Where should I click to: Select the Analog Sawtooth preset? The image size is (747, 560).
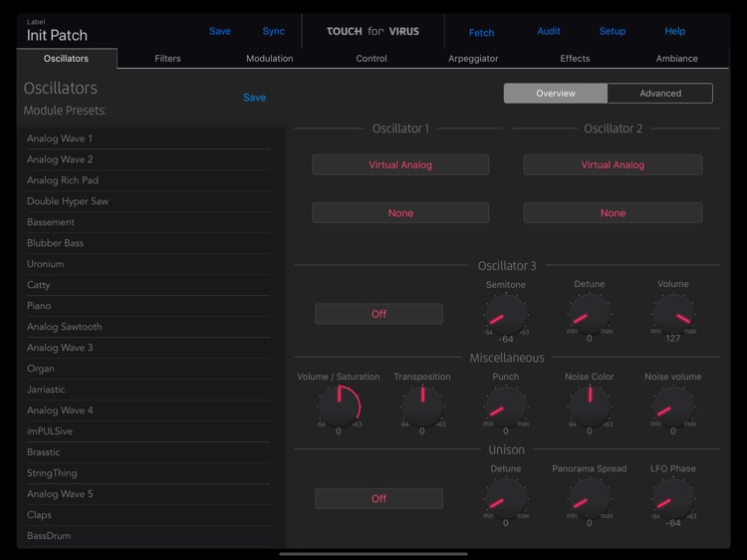pos(148,327)
